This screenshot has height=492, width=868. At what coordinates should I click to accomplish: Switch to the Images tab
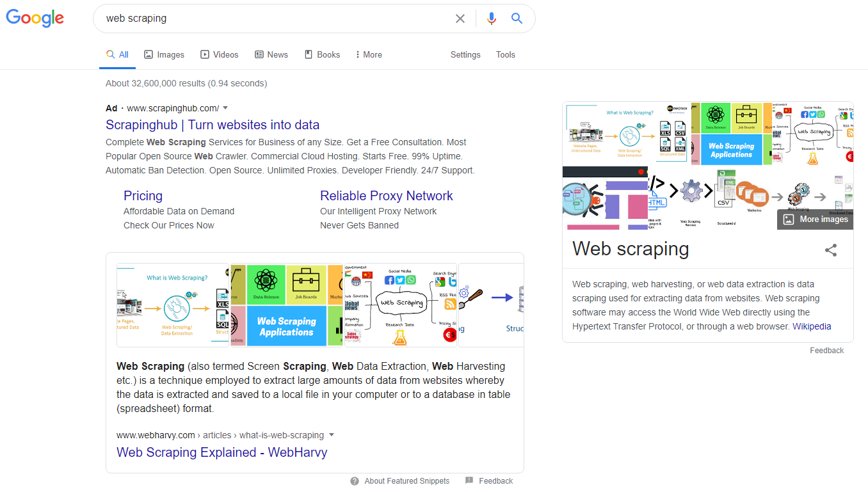pos(165,55)
